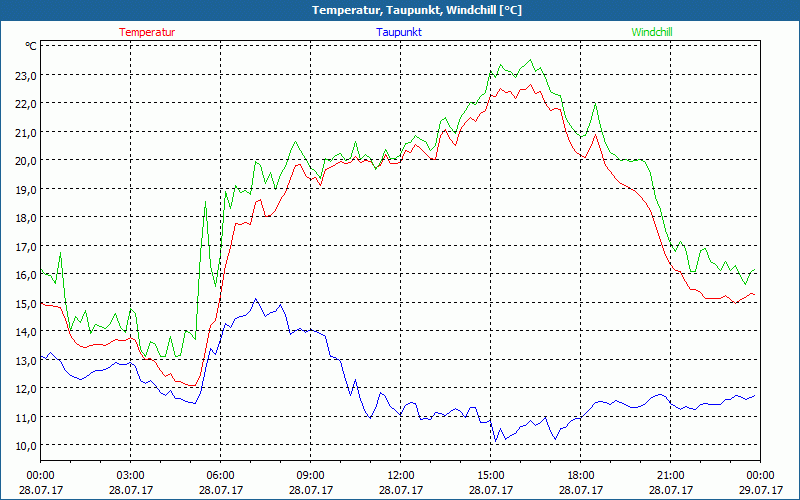Click the 29.07.17 date label

[760, 490]
